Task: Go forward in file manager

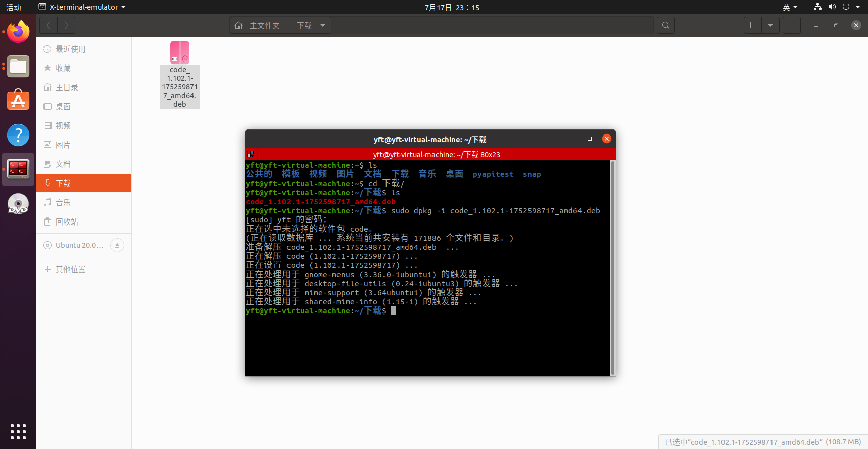Action: click(x=66, y=25)
